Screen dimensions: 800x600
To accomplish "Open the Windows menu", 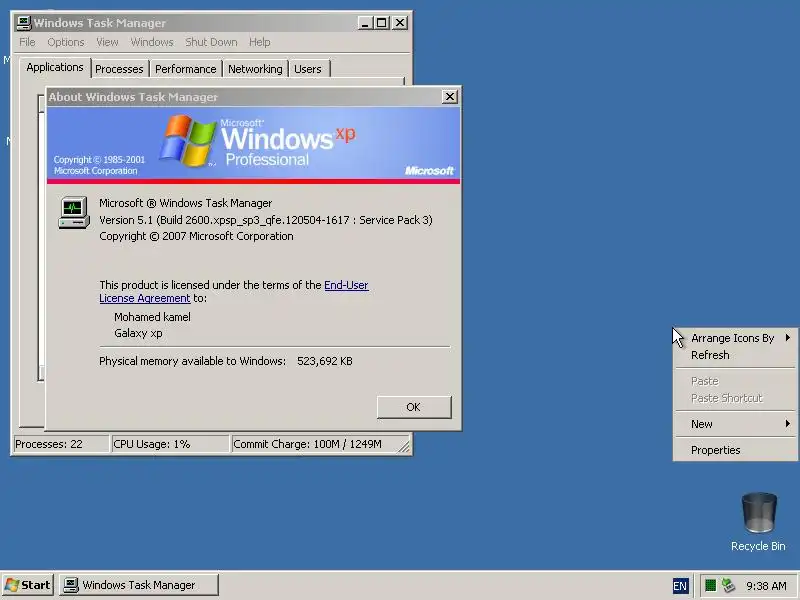I will (152, 42).
